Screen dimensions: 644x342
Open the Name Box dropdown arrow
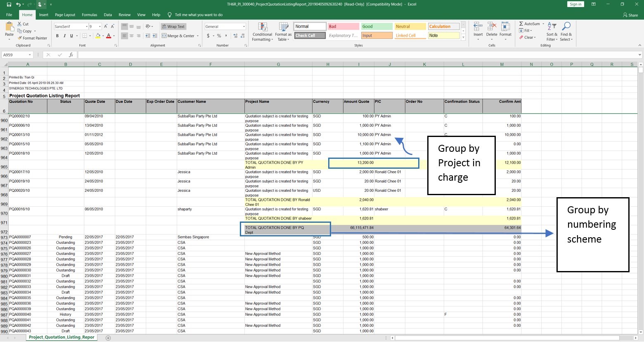(30, 55)
